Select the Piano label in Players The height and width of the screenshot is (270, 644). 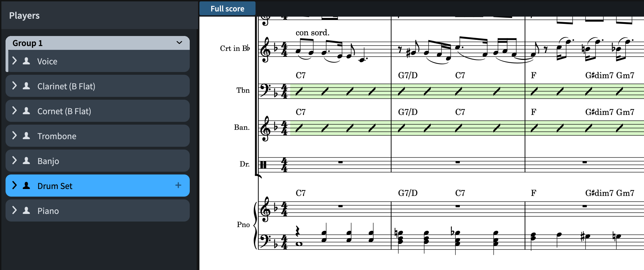pyautogui.click(x=48, y=211)
